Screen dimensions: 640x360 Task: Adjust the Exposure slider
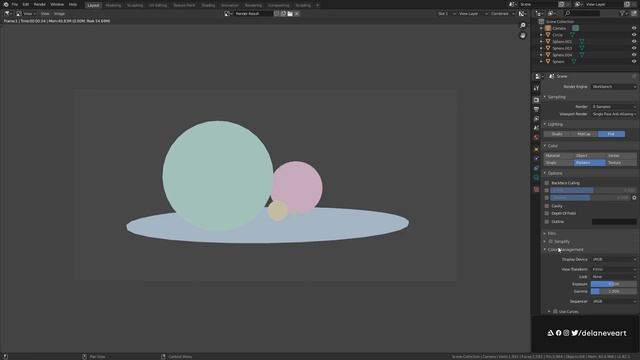point(614,284)
